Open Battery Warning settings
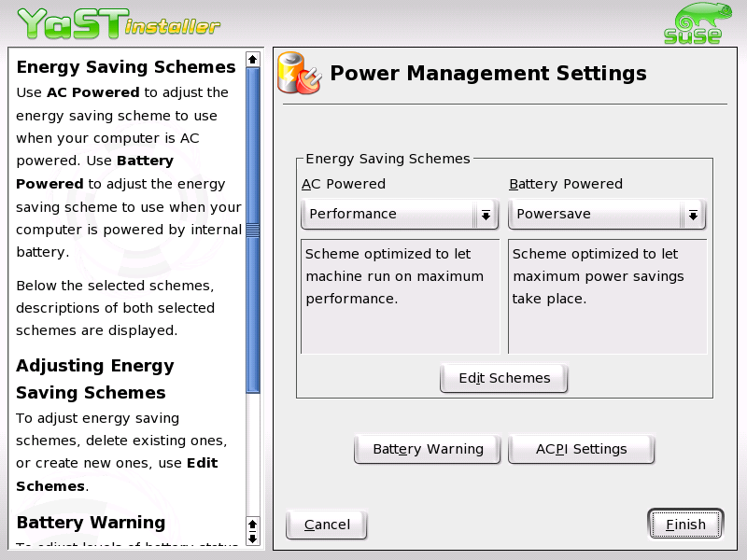The image size is (747, 560). (427, 449)
